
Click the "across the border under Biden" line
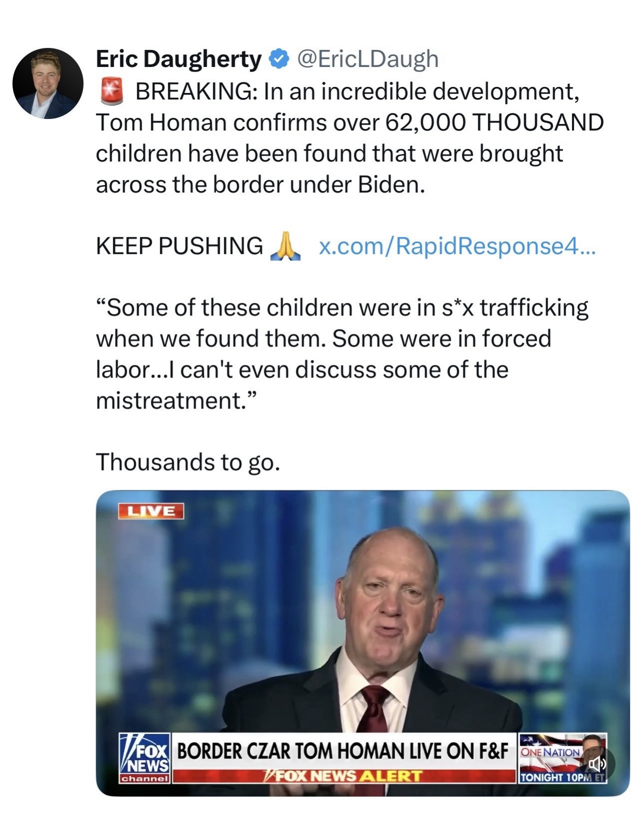point(260,185)
